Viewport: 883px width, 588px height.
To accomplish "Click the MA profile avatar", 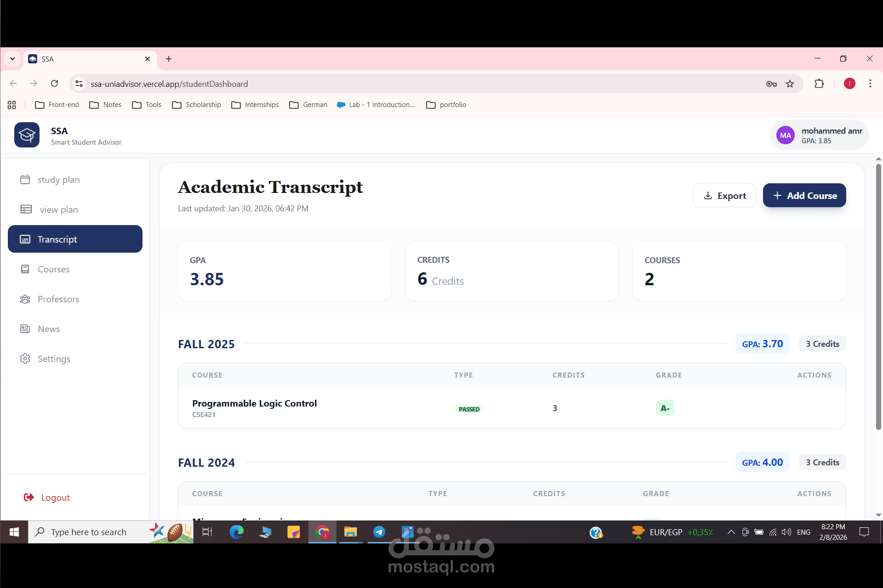I will click(786, 135).
